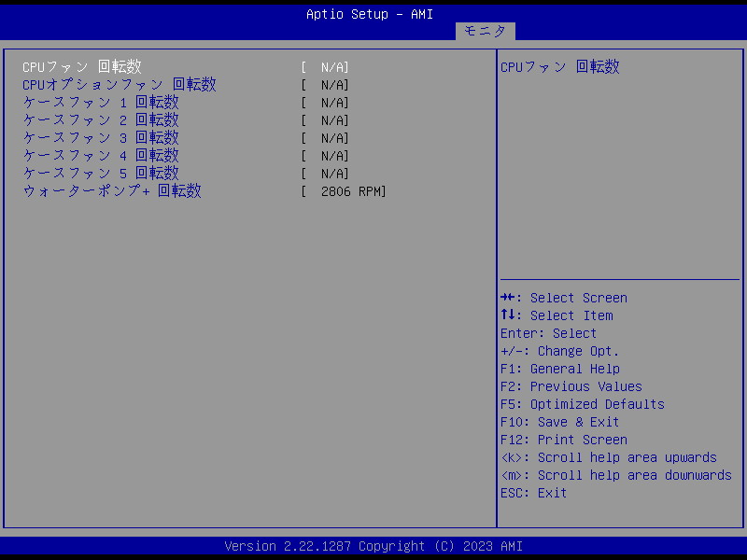Open the 2806 RPM water pump value
Screen dimensions: 747x560
[x=344, y=191]
